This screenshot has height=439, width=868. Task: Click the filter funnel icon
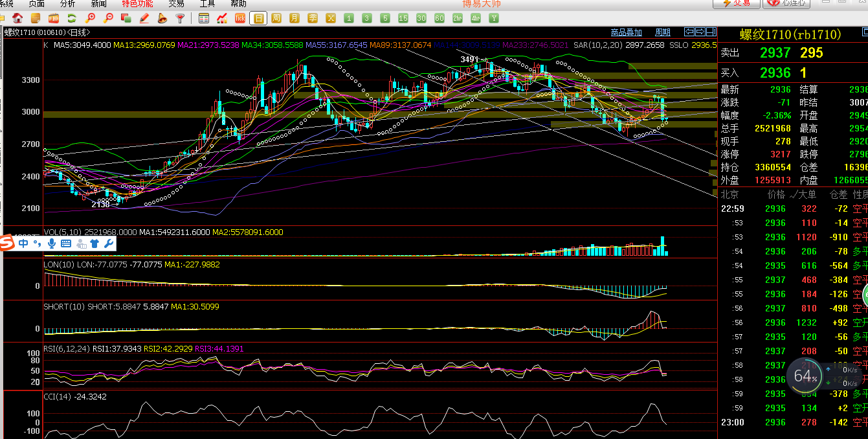click(x=181, y=18)
